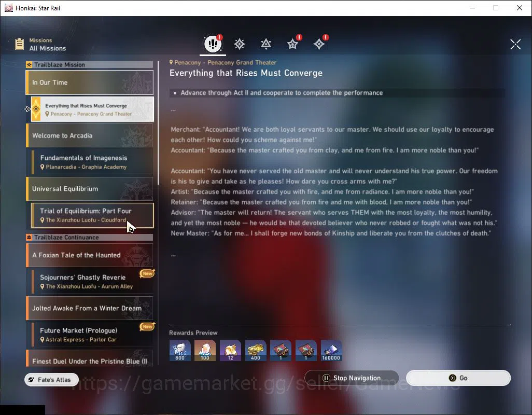
Task: Open Fate's Atlas
Action: (51, 380)
